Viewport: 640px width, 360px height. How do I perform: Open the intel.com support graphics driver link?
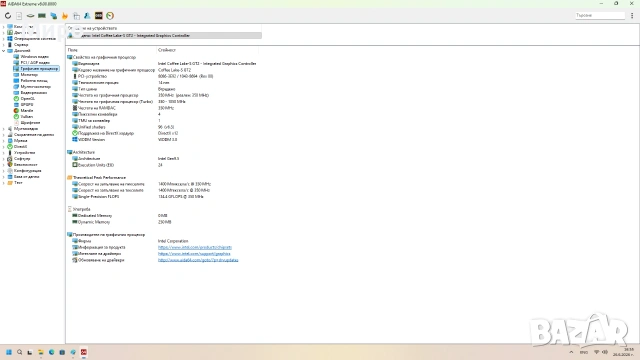point(194,253)
